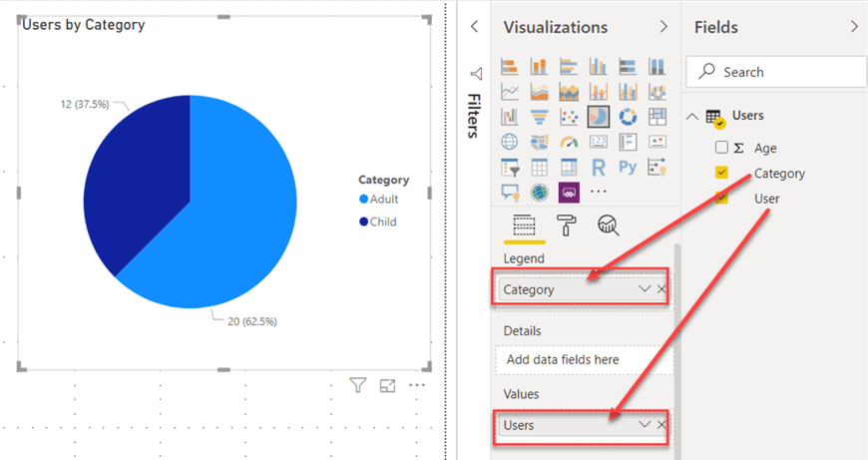The image size is (868, 460).
Task: Remove Category from the Legend well
Action: click(661, 288)
